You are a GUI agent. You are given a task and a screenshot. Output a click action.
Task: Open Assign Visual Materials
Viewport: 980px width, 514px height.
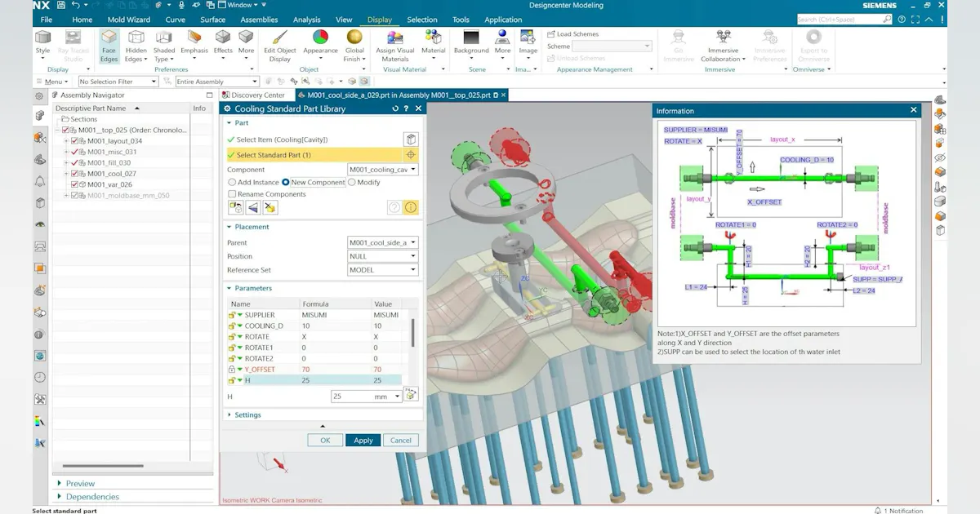click(x=395, y=47)
